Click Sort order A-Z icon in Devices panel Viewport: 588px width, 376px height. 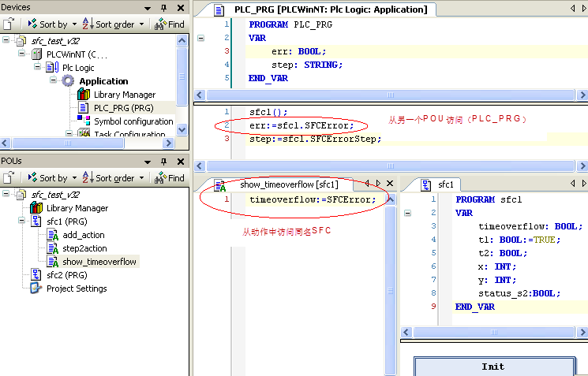(x=88, y=24)
